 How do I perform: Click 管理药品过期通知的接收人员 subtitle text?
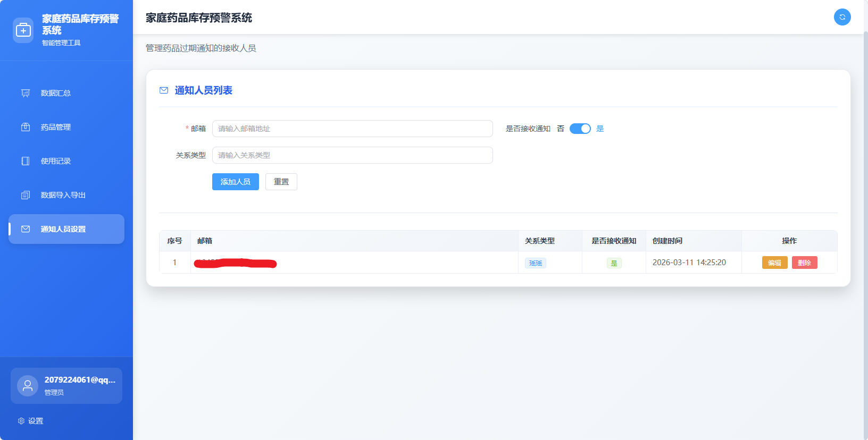click(x=201, y=48)
